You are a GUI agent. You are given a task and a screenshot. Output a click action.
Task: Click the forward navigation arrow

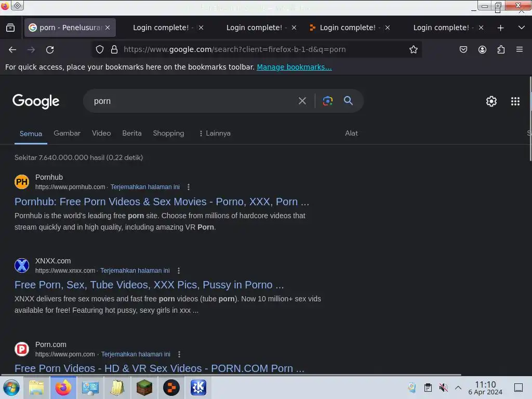coord(31,50)
